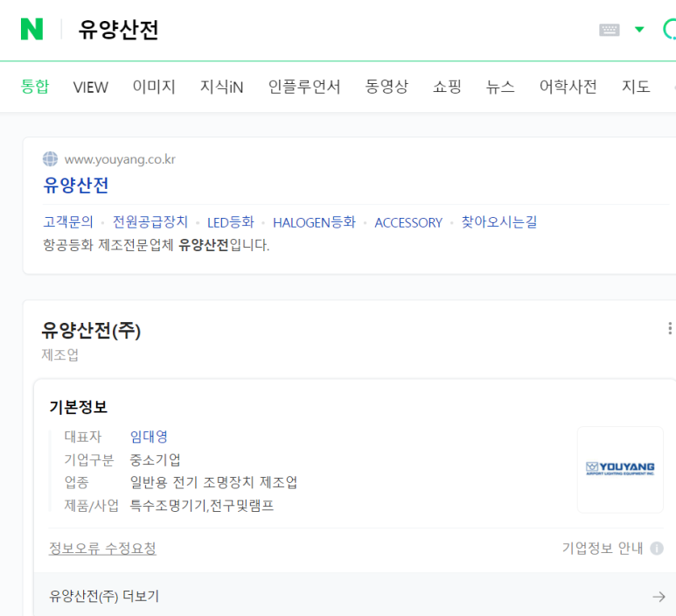Open the 뉴스 tab

[x=500, y=87]
